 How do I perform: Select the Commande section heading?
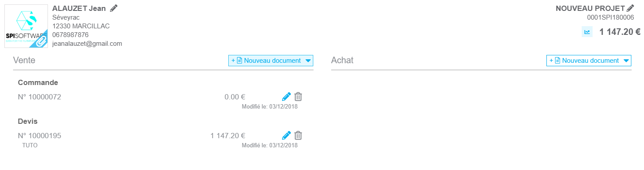tap(38, 82)
